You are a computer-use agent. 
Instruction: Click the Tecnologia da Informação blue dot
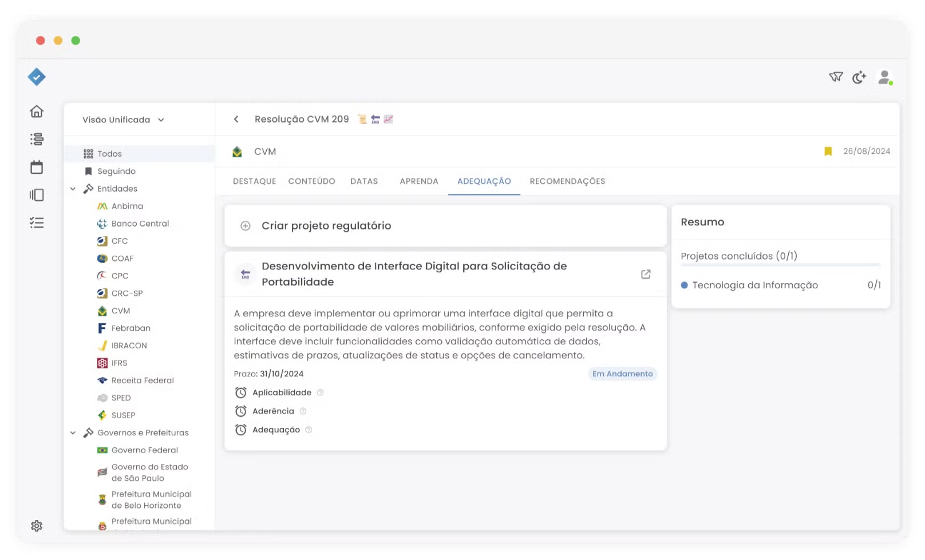coord(684,285)
